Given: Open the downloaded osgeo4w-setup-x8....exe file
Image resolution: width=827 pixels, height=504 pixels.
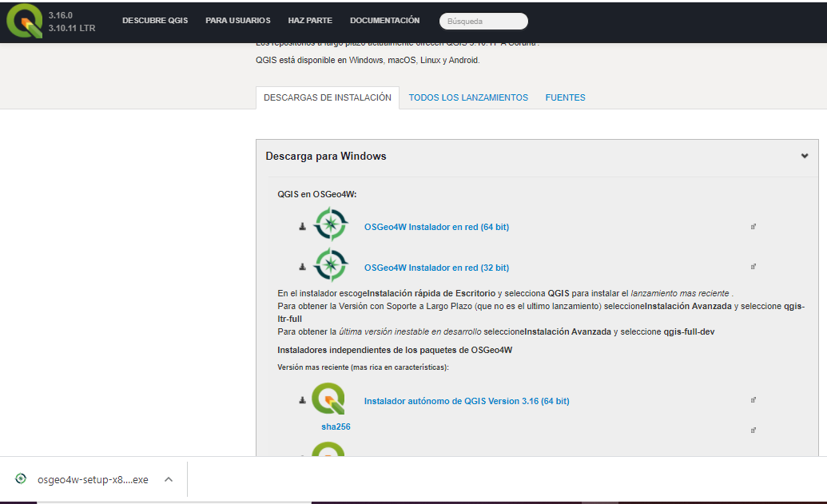Looking at the screenshot, I should click(93, 480).
